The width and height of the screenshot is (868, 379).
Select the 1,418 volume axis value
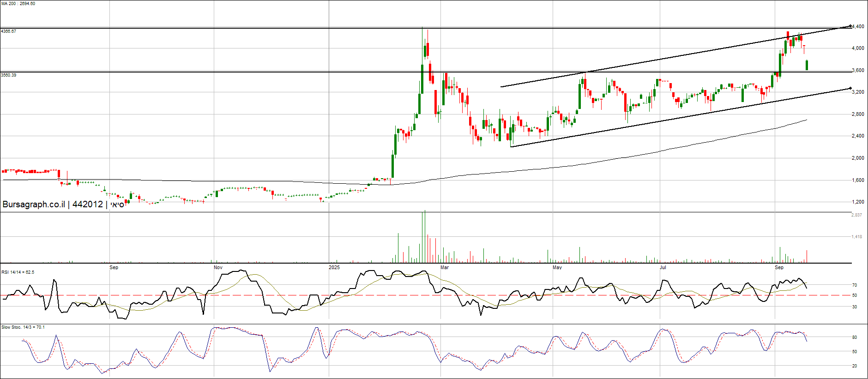click(x=857, y=237)
